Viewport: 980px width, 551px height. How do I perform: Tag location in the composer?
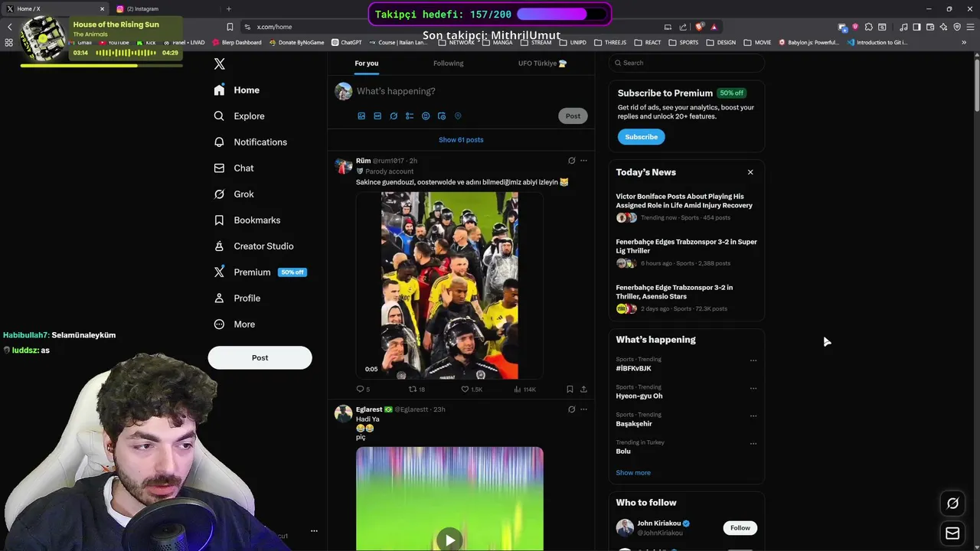[x=458, y=116]
